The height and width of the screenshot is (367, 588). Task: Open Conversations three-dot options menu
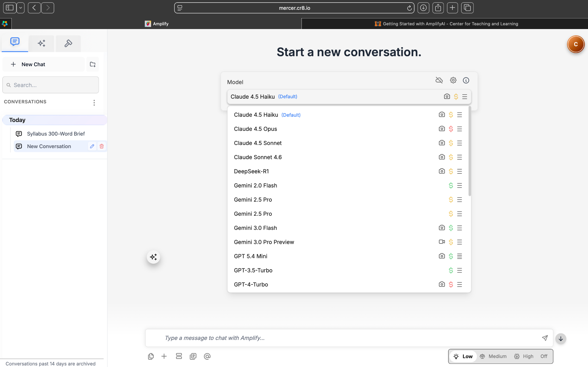tap(94, 103)
